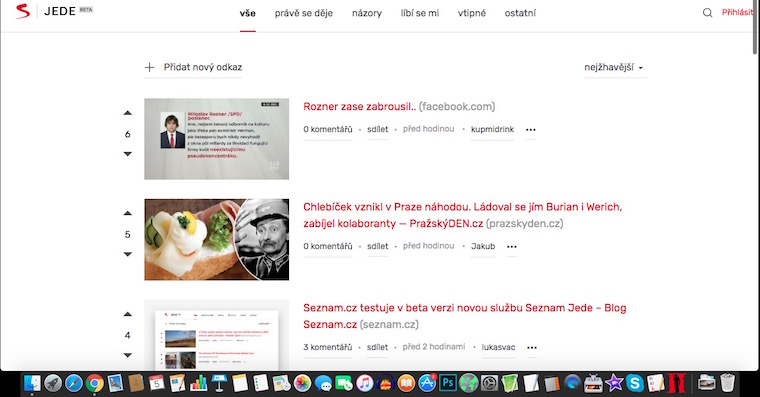Open Numbers chart icon in the dock
The height and width of the screenshot is (397, 760).
[x=198, y=383]
